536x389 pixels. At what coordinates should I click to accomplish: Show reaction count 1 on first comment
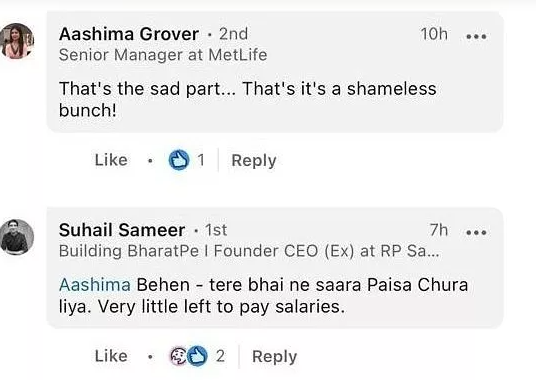201,160
